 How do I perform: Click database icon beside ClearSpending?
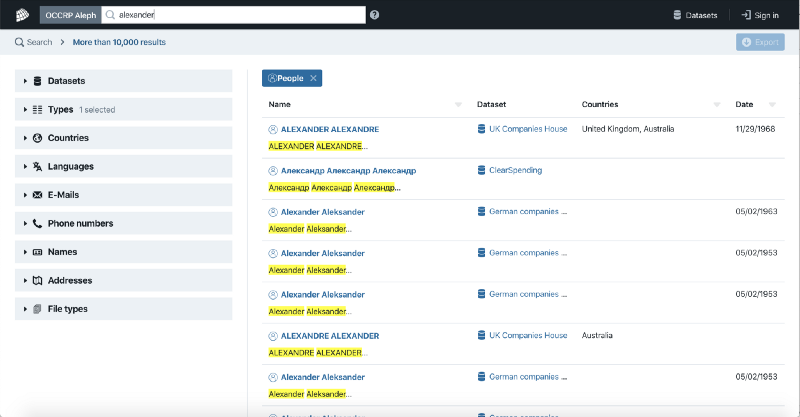tap(481, 170)
